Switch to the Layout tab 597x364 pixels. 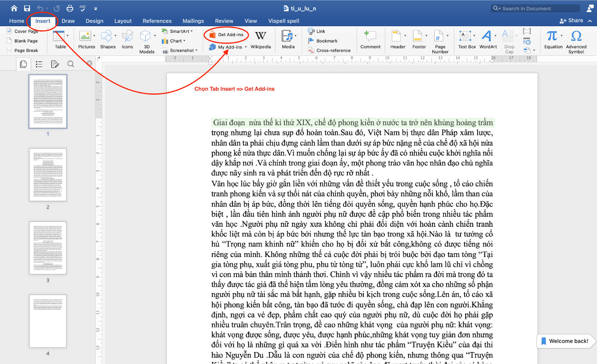(123, 21)
